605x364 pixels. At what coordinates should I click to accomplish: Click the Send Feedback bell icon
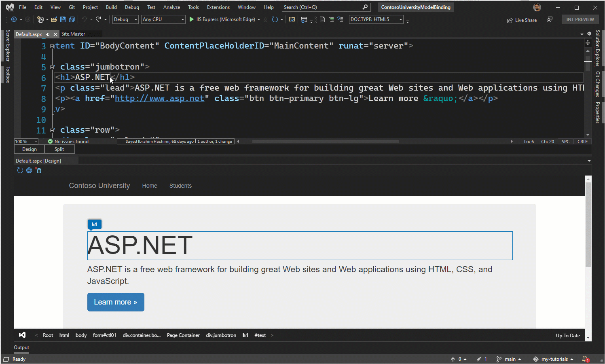click(x=550, y=19)
